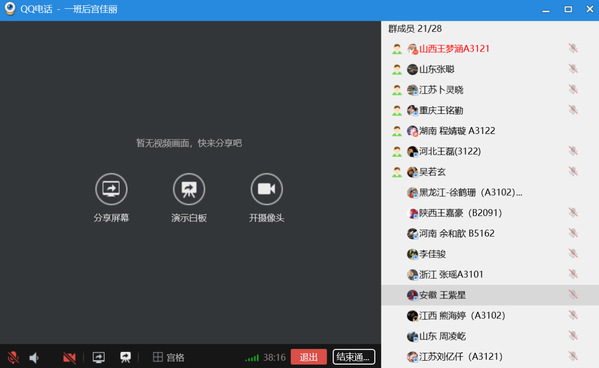Select member name 江苏刘亿仟 (A3121)

click(461, 357)
